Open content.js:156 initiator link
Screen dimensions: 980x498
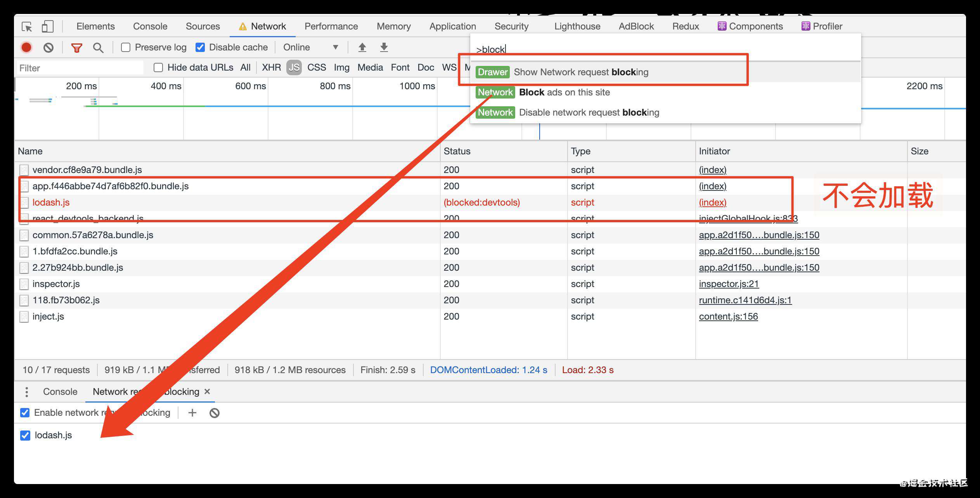(728, 316)
